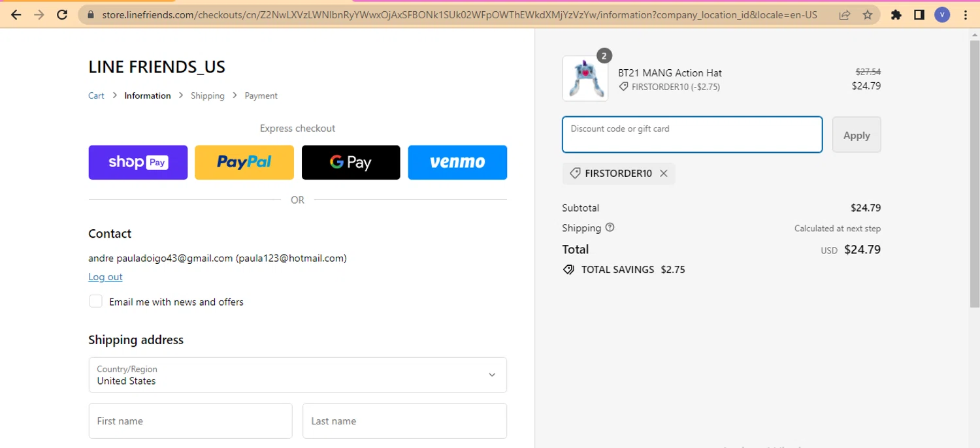Checkout with Shop Pay
This screenshot has width=980, height=448.
tap(138, 162)
